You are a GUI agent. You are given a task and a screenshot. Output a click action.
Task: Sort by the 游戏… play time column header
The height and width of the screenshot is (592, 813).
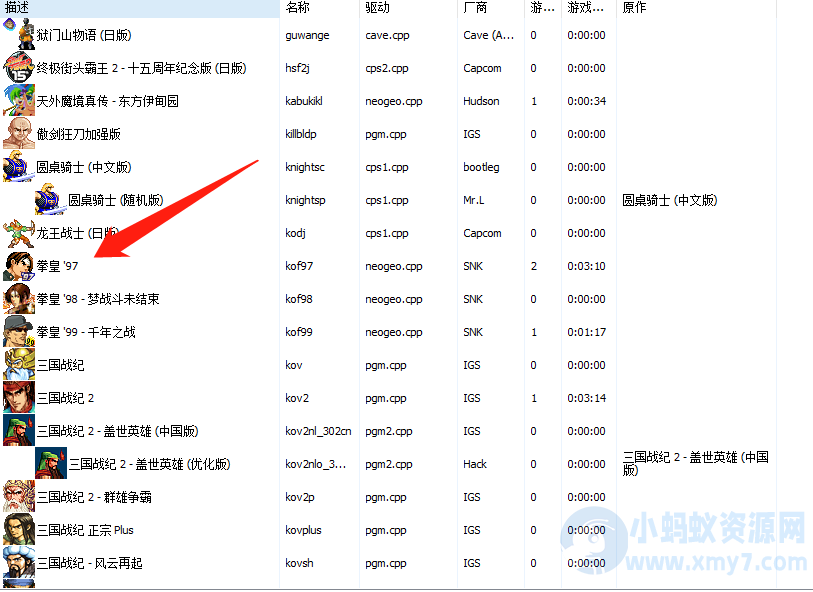pyautogui.click(x=588, y=8)
